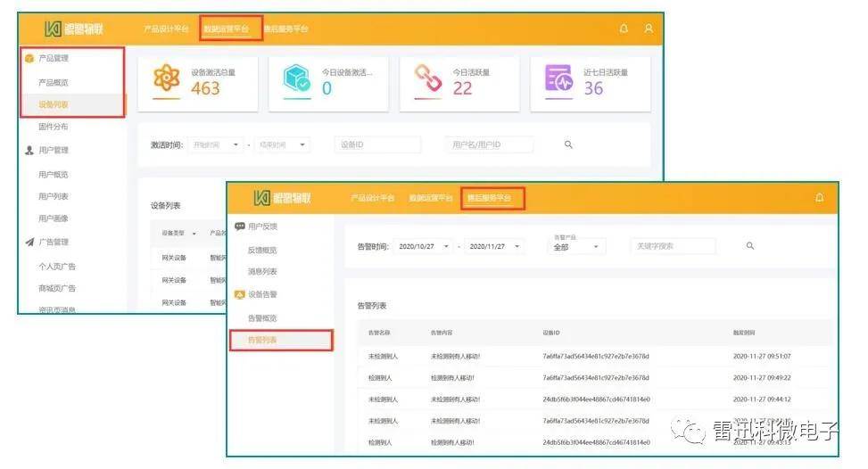Click the 设备ID input field
This screenshot has height=469, width=868.
tap(378, 144)
